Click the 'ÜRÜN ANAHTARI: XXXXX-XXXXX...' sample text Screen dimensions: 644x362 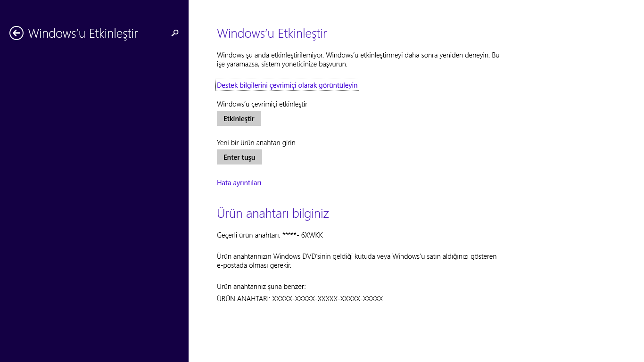point(300,299)
